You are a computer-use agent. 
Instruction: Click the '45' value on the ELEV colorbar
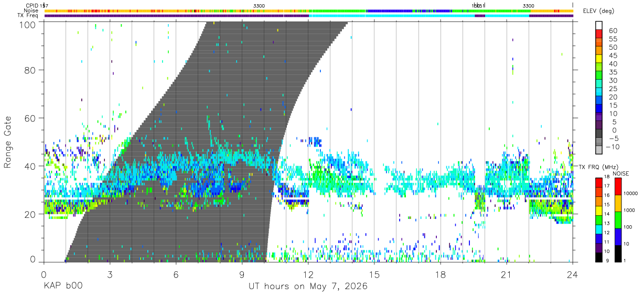pyautogui.click(x=612, y=56)
